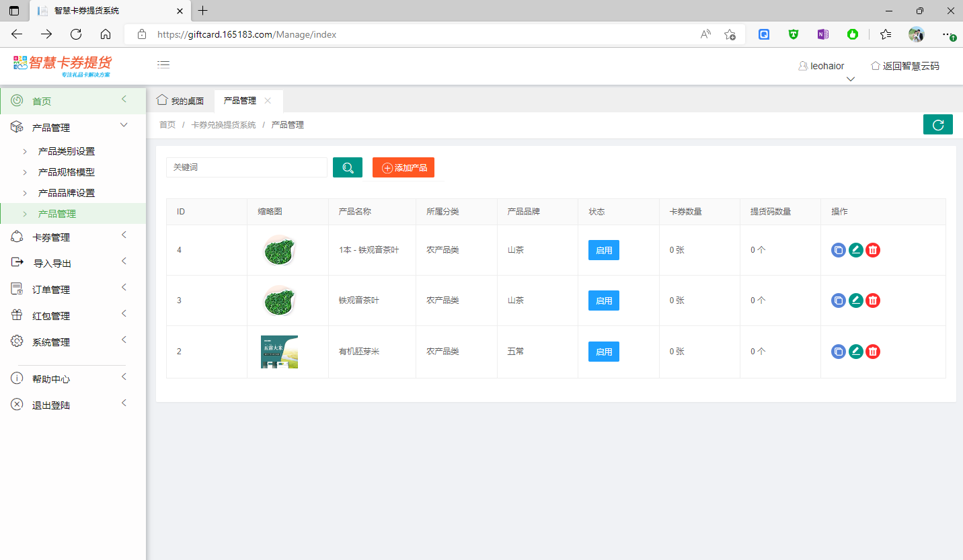Toggle 启用 status for product ID 4

[x=603, y=250]
